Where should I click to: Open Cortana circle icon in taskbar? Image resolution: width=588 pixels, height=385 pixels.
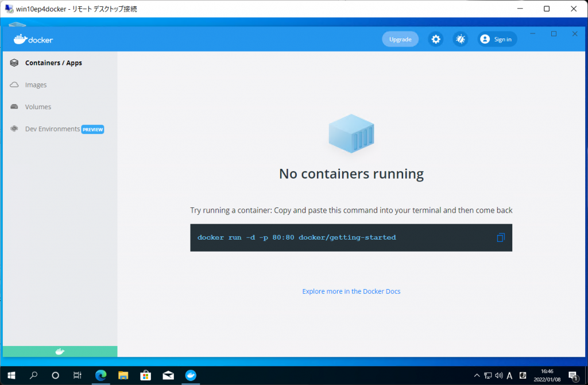tap(56, 375)
